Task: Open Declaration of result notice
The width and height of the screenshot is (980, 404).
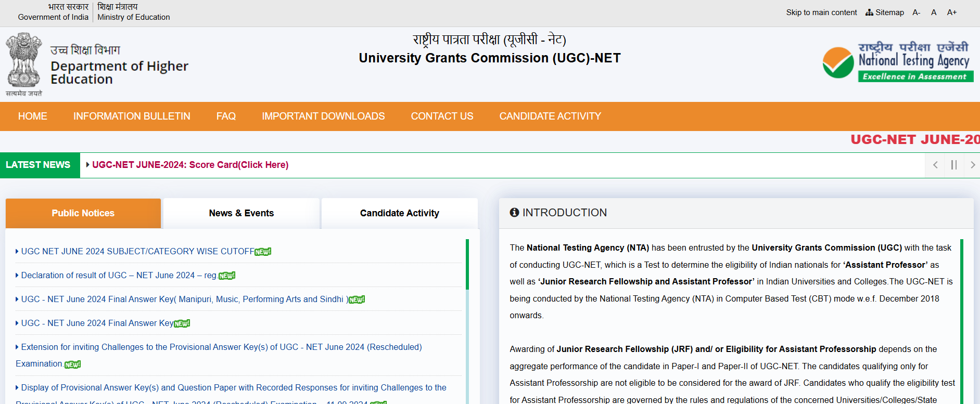Action: coord(119,275)
